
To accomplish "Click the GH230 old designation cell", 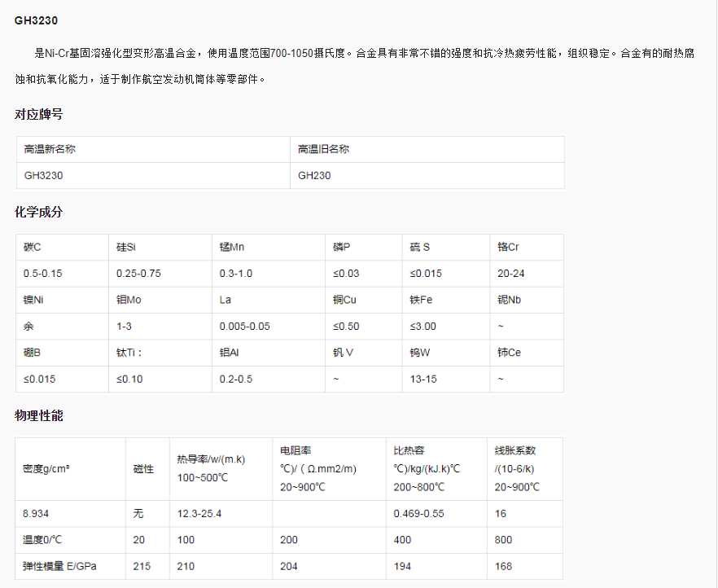I will 314,175.
